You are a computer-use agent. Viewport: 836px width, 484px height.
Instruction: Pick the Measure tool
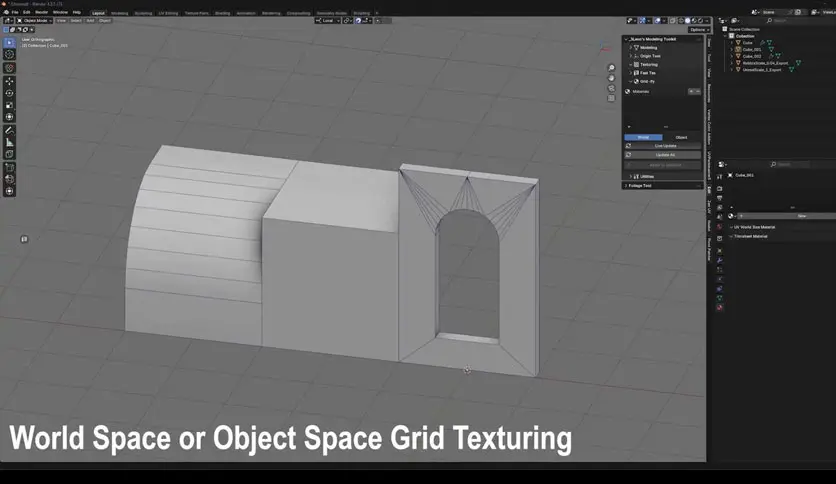pyautogui.click(x=10, y=142)
